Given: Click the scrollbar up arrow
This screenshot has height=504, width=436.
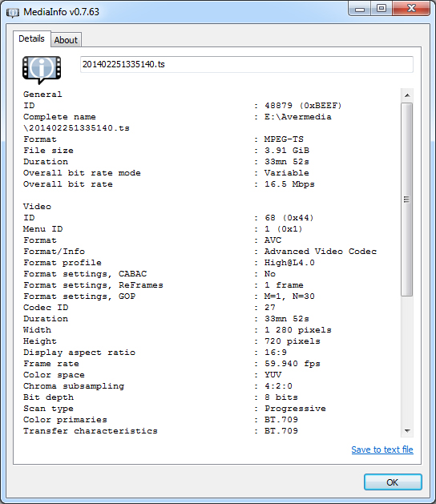Looking at the screenshot, I should click(x=407, y=95).
